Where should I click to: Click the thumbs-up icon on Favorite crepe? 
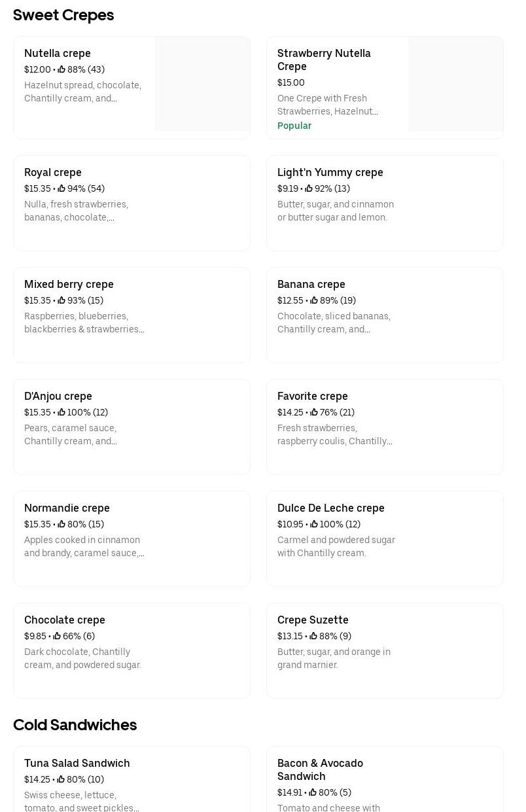[314, 412]
